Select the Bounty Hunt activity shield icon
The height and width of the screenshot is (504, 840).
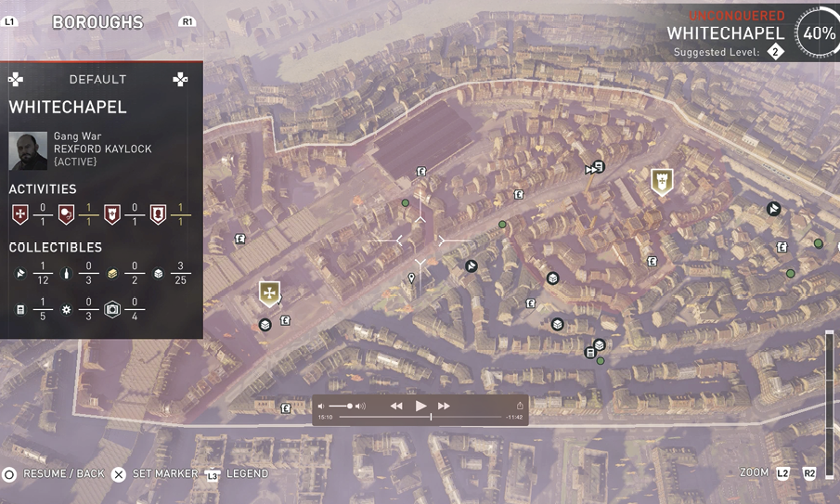[x=66, y=213]
